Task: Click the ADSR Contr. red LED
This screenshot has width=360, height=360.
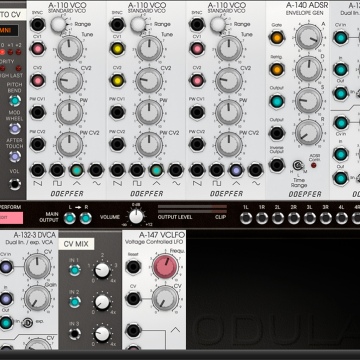Action: click(x=314, y=165)
